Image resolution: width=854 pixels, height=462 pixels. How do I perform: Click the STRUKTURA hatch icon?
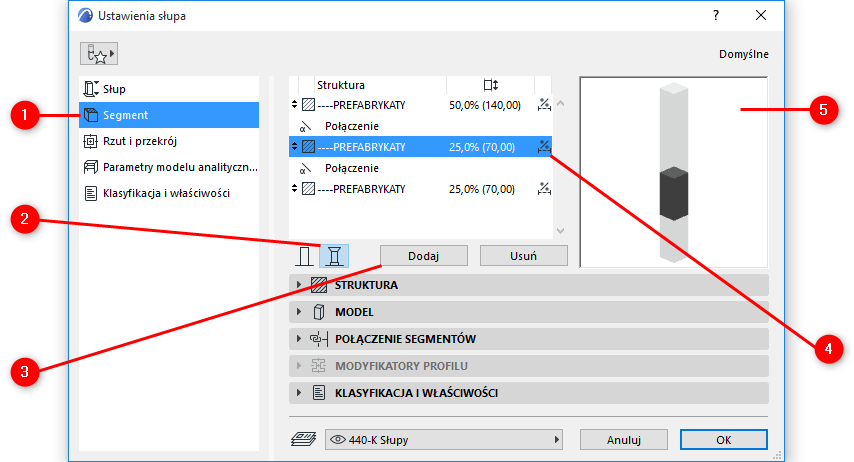click(x=319, y=285)
